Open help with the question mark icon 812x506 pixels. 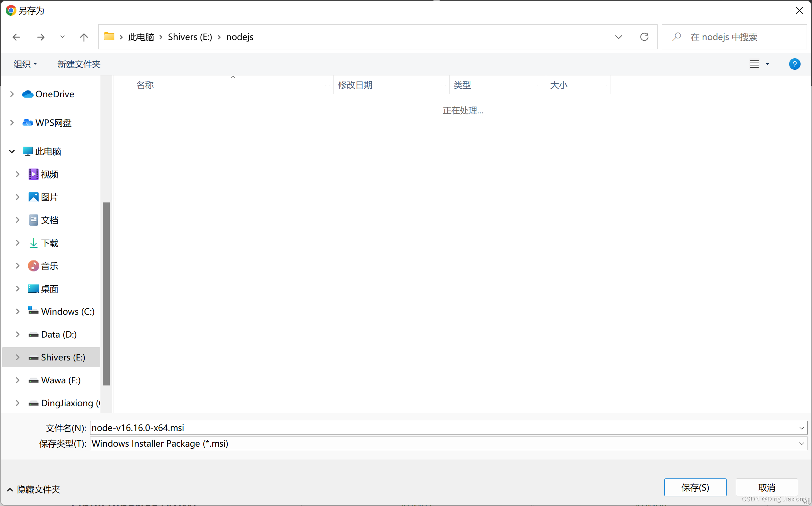click(x=794, y=64)
